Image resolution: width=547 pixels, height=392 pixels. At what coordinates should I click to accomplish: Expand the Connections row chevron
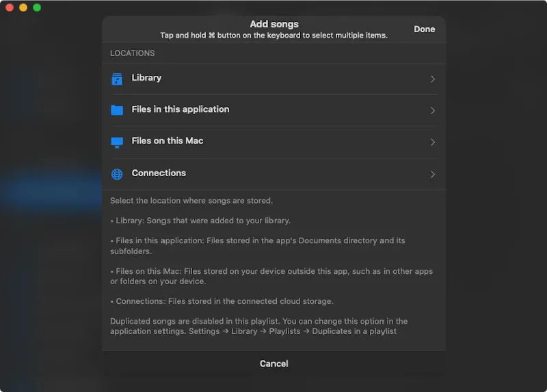click(432, 174)
